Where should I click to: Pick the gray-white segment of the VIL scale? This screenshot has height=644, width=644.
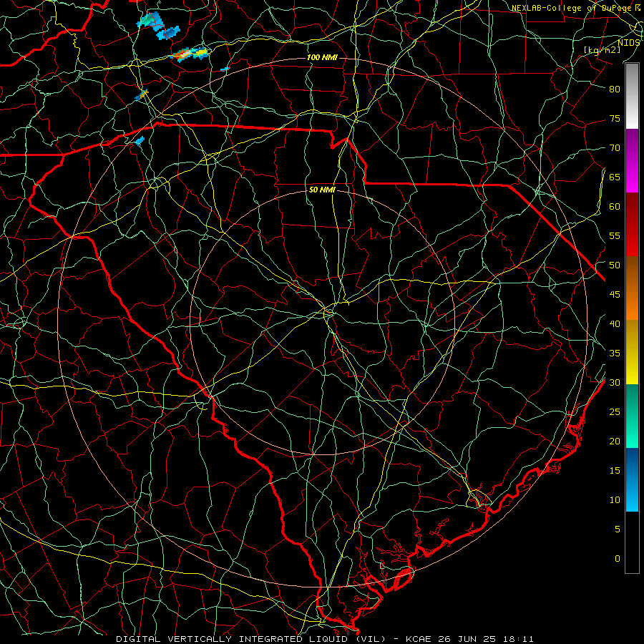pyautogui.click(x=632, y=96)
